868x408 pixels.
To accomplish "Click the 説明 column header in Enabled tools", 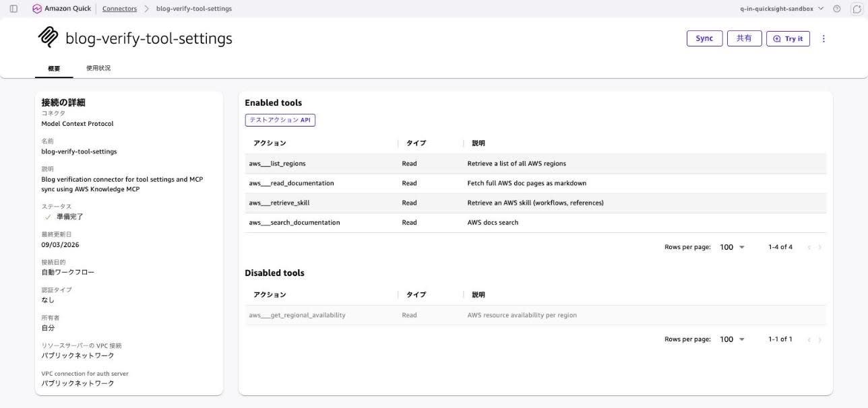I will 478,143.
